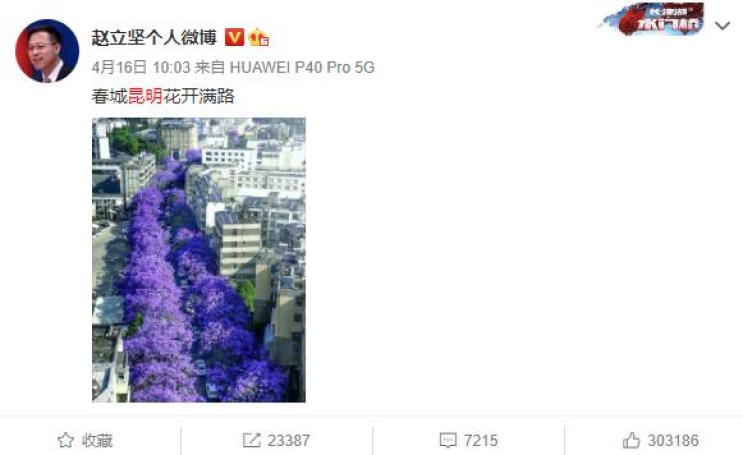743x455 pixels.
Task: Click the 303186 like count
Action: click(673, 440)
